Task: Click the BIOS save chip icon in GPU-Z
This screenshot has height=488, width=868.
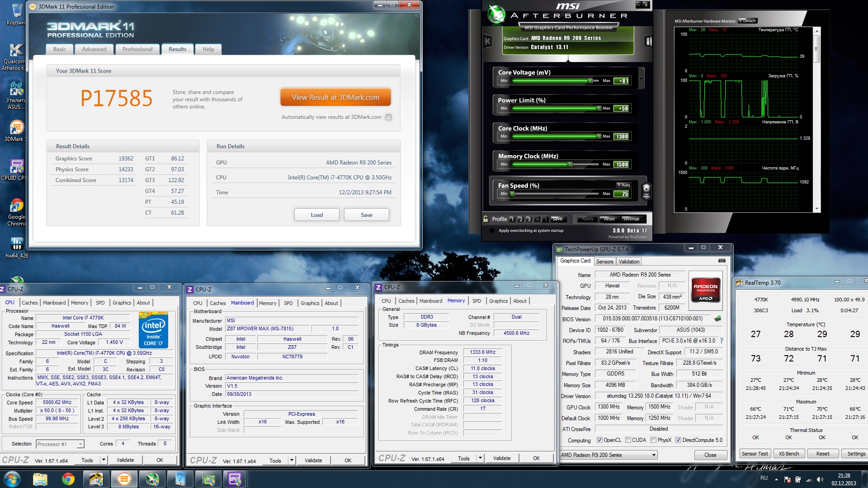Action: click(x=717, y=319)
